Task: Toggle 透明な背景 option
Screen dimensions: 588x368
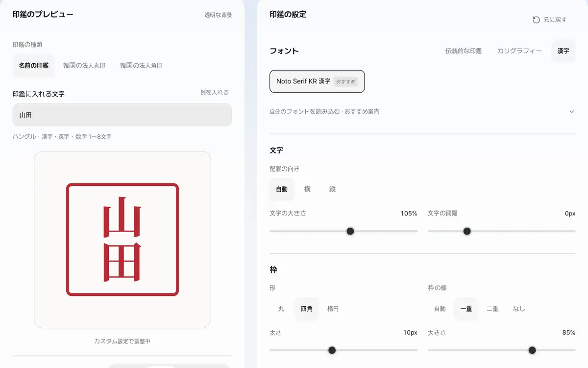Action: [x=218, y=15]
